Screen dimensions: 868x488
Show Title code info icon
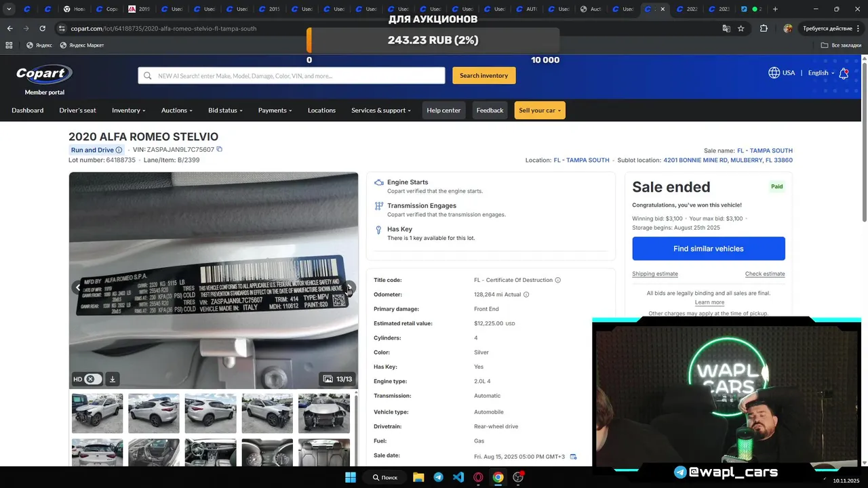click(x=558, y=280)
